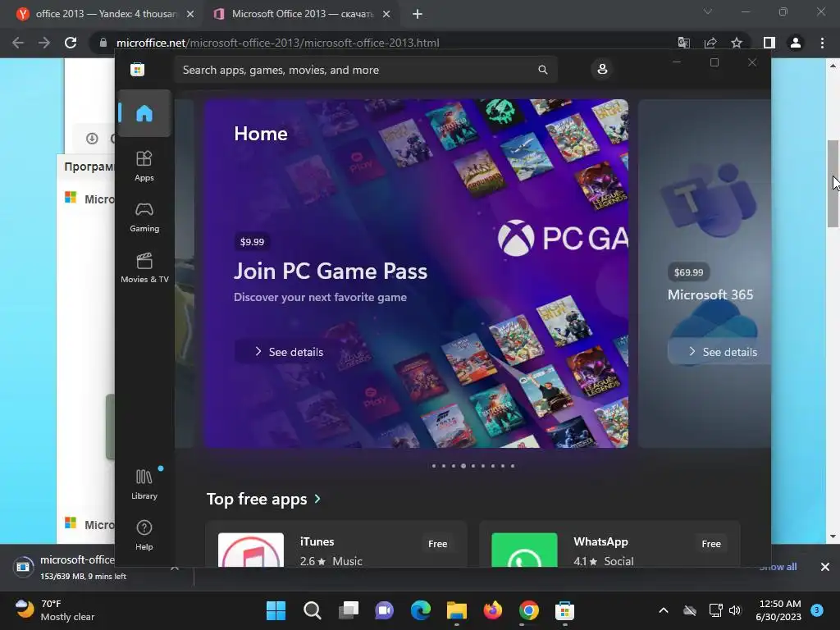Open the notification count badge
The image size is (840, 630).
point(817,609)
